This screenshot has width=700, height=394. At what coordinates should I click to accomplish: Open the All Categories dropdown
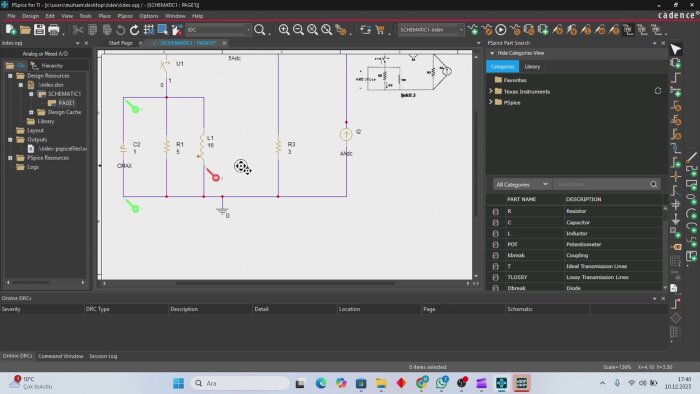click(521, 184)
